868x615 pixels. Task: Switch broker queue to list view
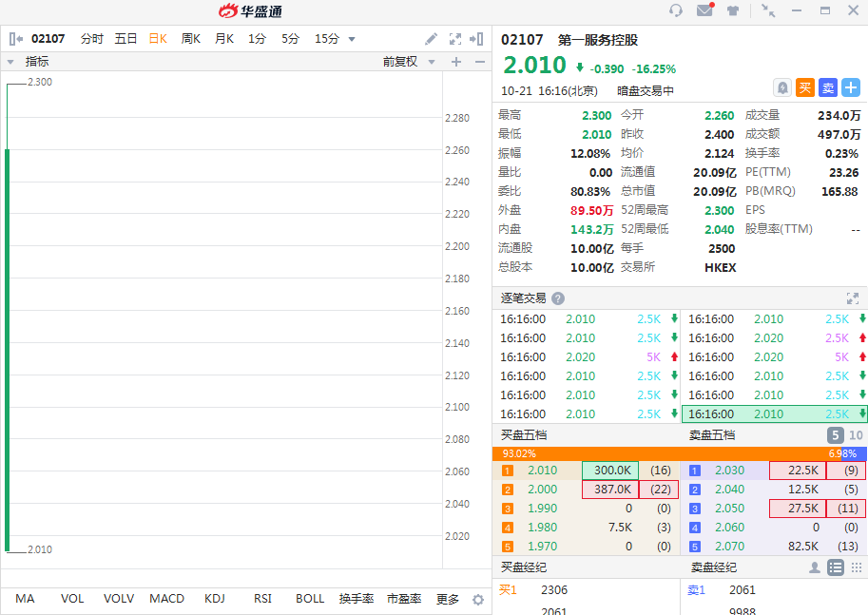(x=836, y=567)
